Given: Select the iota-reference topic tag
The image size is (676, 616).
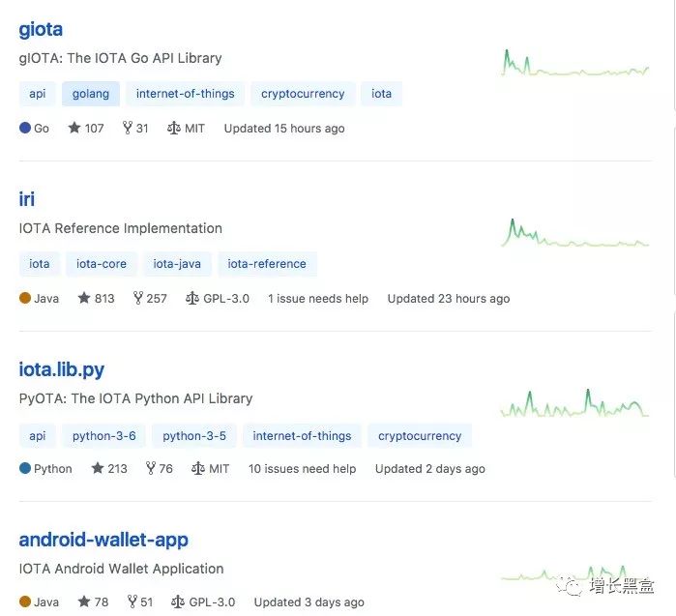Looking at the screenshot, I should tap(267, 263).
